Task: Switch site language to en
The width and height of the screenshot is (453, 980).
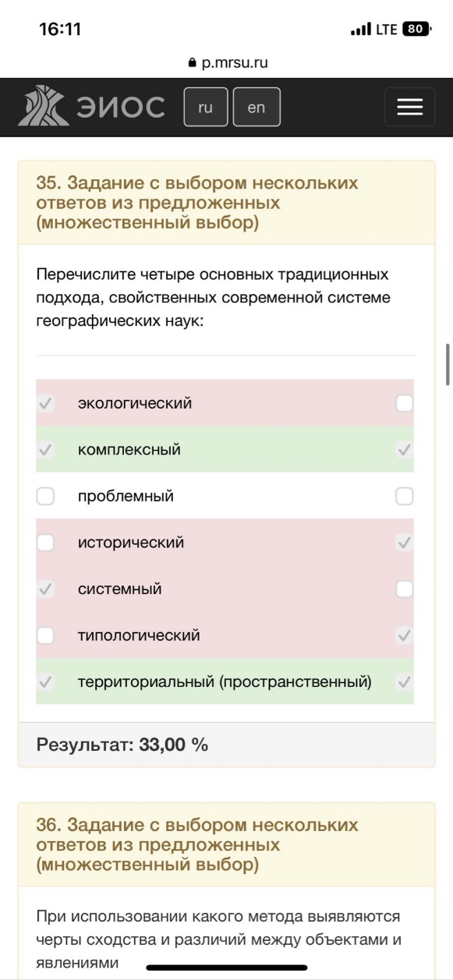Action: 256,108
